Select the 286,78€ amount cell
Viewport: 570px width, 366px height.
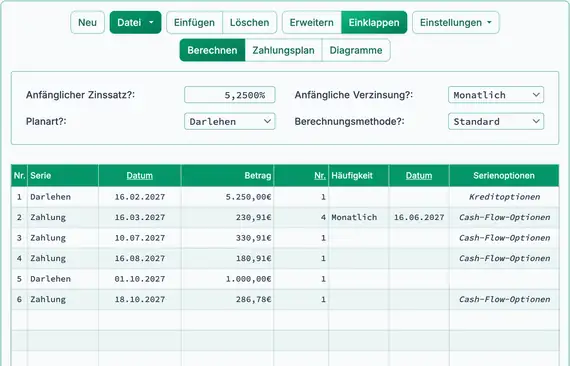point(227,299)
